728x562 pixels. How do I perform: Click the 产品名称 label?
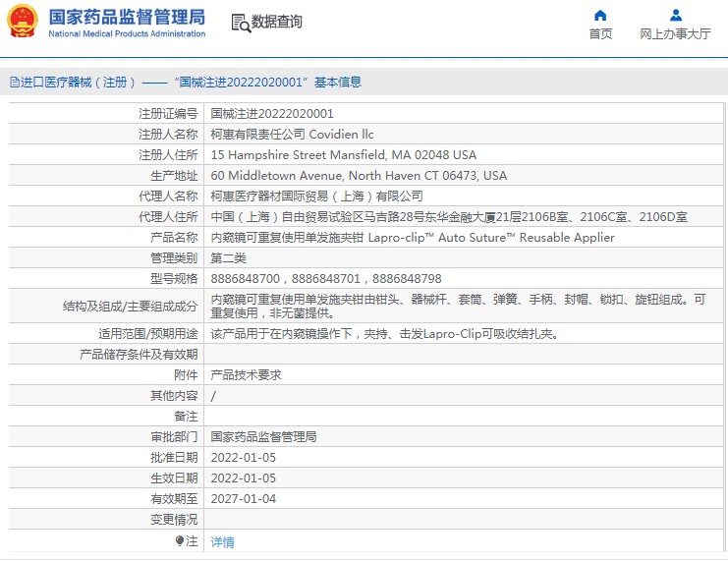click(174, 238)
